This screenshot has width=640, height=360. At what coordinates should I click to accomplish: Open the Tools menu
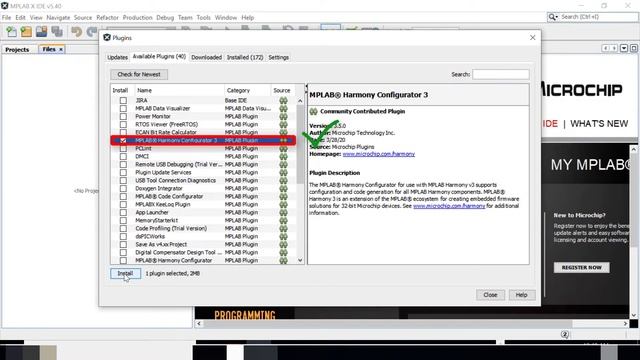click(x=203, y=18)
